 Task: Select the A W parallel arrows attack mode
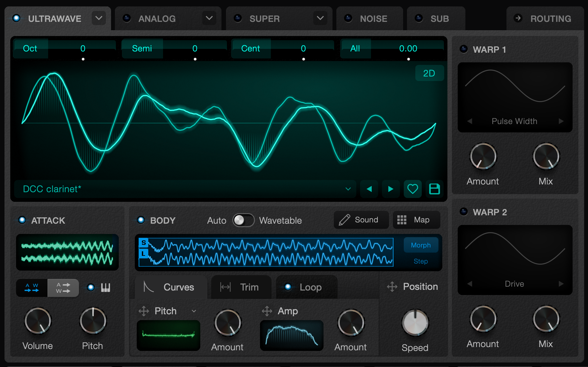click(32, 288)
